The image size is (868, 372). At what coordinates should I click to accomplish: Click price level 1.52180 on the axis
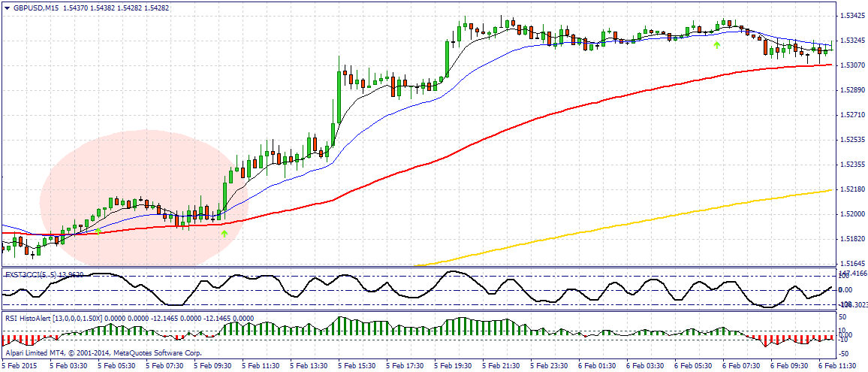tap(851, 189)
